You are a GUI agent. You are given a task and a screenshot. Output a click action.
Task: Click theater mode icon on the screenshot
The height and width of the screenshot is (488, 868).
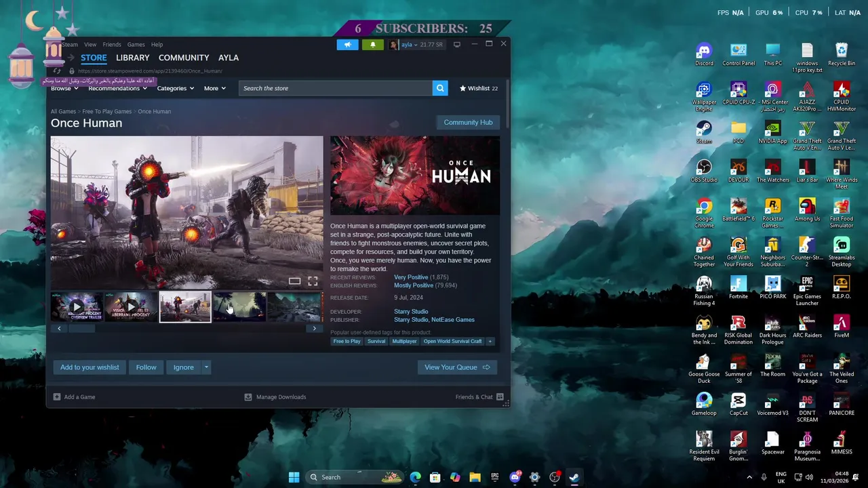pyautogui.click(x=294, y=281)
